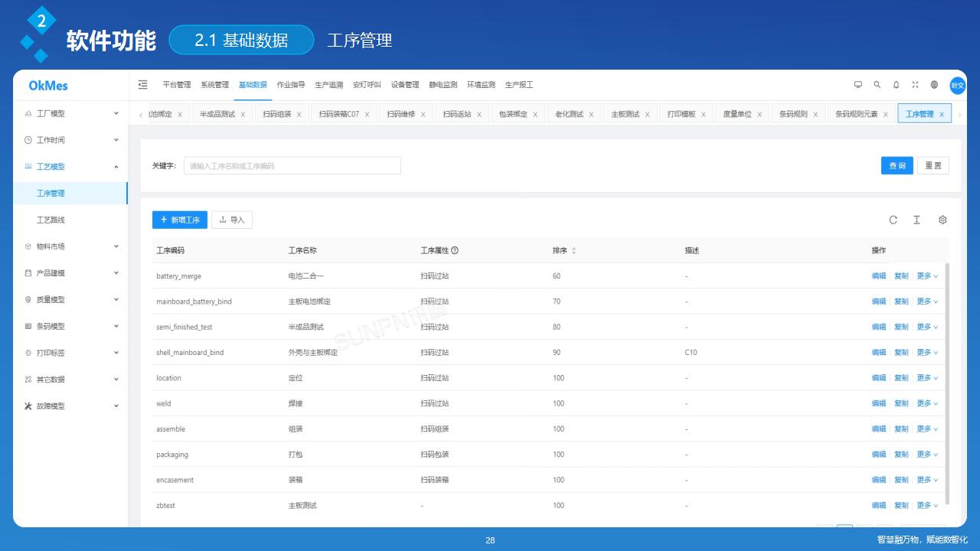Collapse the sidebar with hamburger icon

tap(142, 85)
